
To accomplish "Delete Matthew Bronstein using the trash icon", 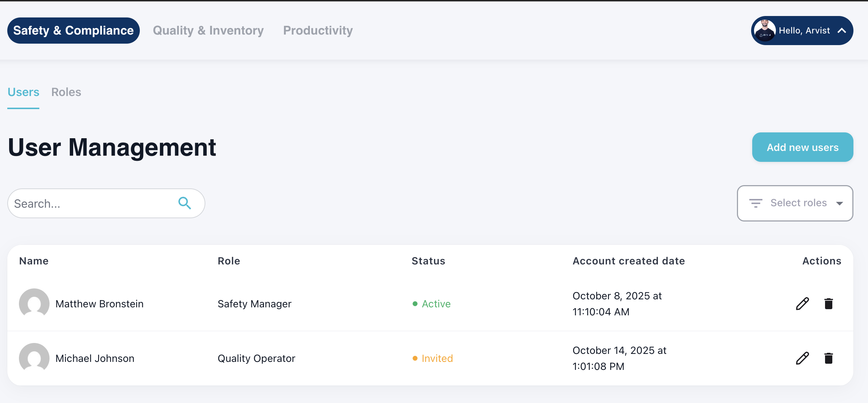I will tap(829, 303).
